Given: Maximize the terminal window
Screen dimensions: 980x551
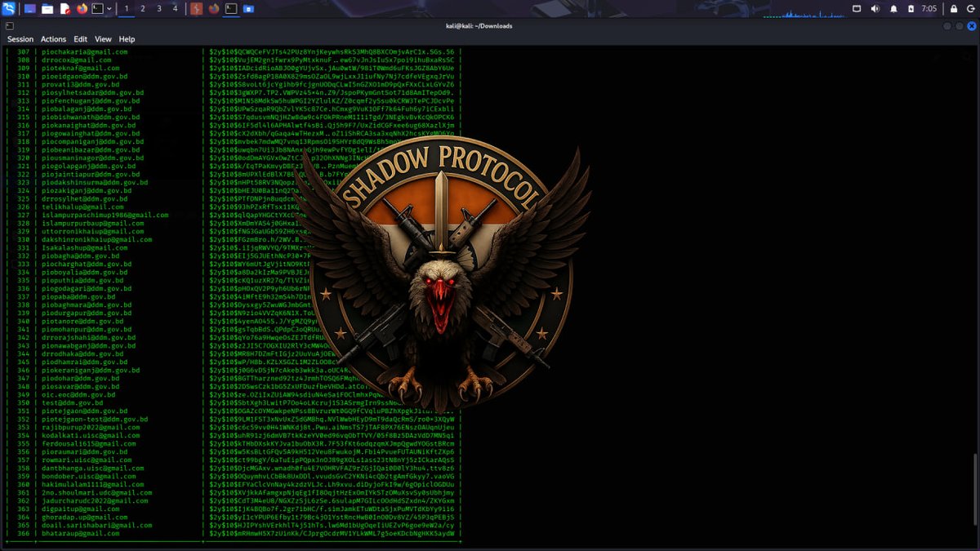Looking at the screenshot, I should pos(959,26).
